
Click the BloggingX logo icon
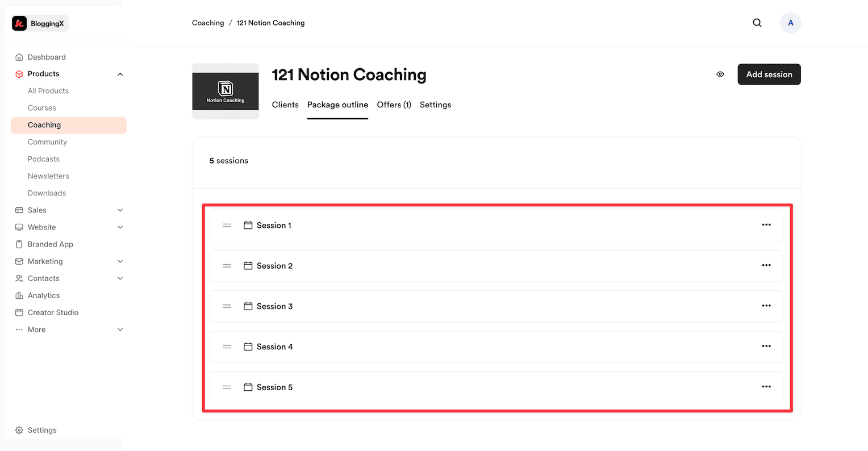point(20,23)
